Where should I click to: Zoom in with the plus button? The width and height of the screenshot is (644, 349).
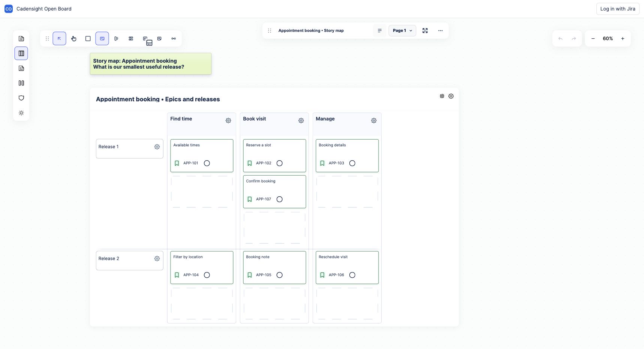click(623, 39)
